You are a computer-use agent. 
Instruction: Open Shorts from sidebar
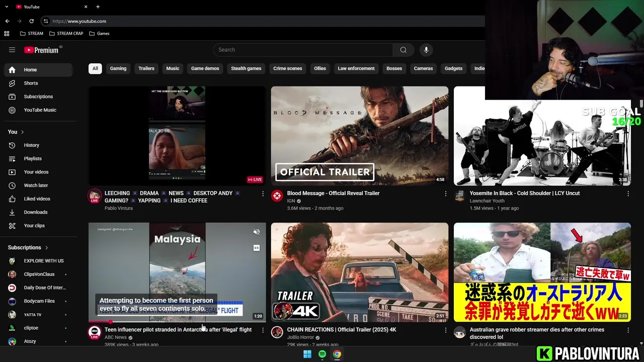(x=38, y=83)
